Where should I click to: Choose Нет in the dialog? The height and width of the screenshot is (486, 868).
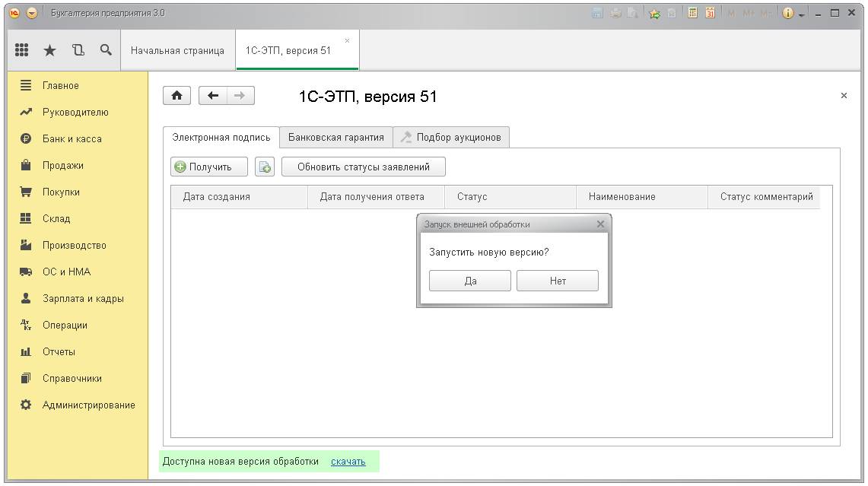(558, 281)
